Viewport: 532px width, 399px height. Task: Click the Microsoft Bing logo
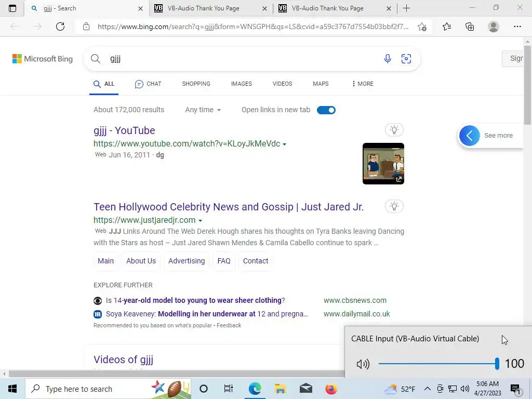pyautogui.click(x=43, y=59)
